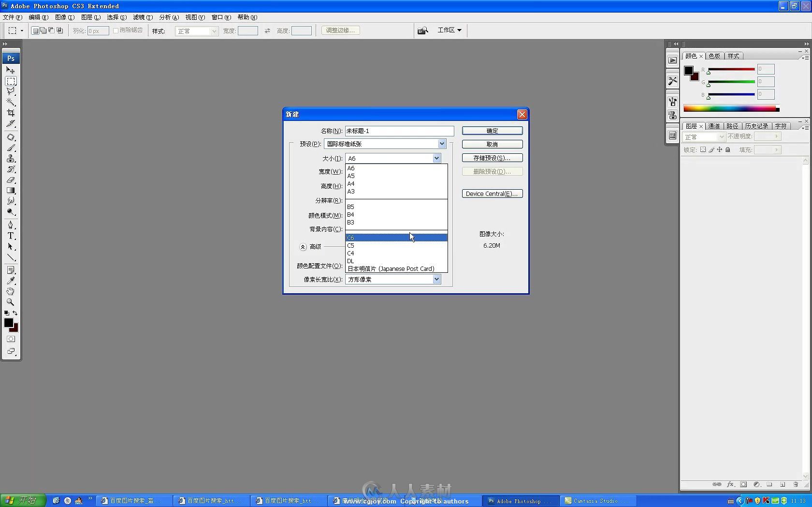Open the Image menu

[64, 17]
